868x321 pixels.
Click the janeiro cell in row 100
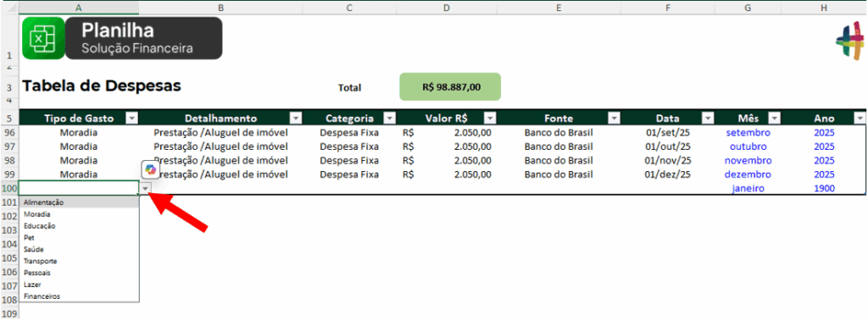tap(748, 188)
